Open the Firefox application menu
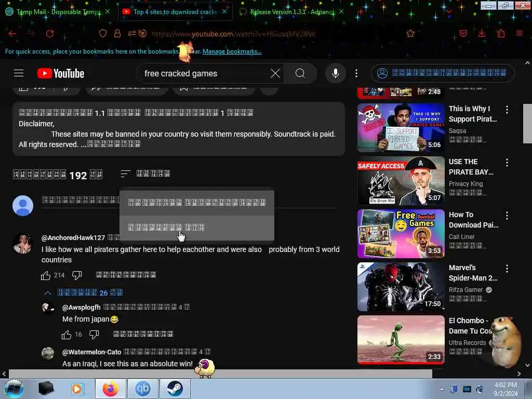The image size is (532, 399). pos(520,33)
